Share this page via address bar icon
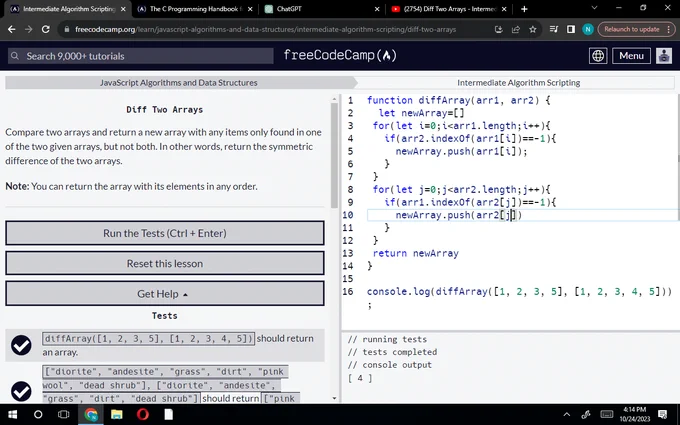The width and height of the screenshot is (680, 425). [516, 29]
